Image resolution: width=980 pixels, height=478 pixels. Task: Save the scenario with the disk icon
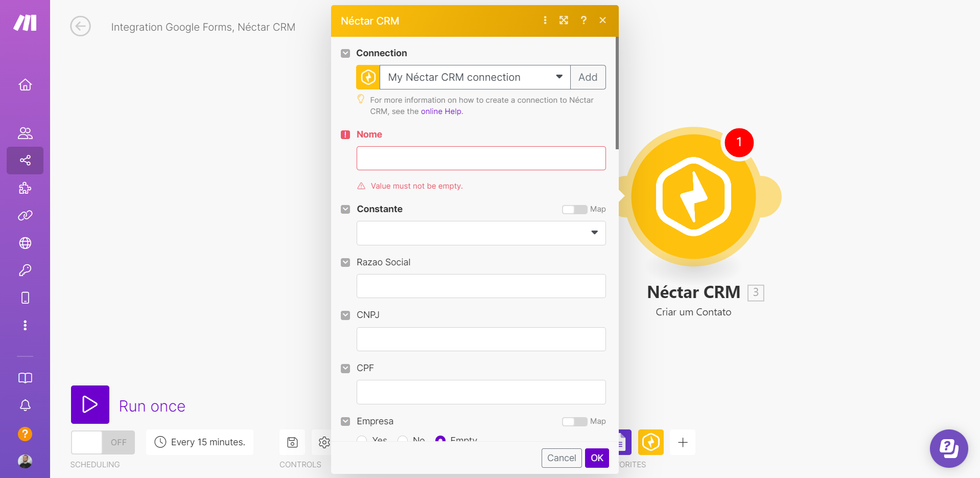[x=292, y=442]
